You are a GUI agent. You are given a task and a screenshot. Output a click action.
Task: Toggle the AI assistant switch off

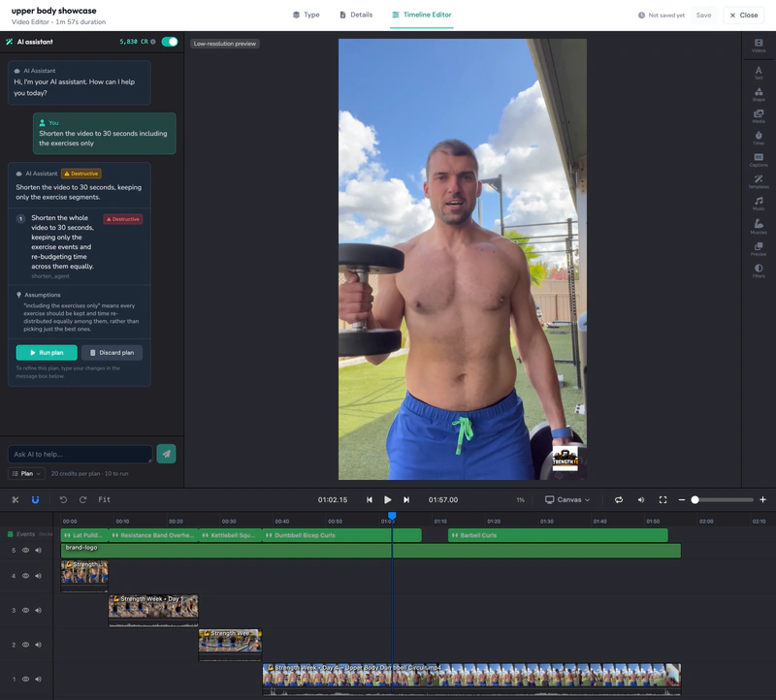pos(170,42)
